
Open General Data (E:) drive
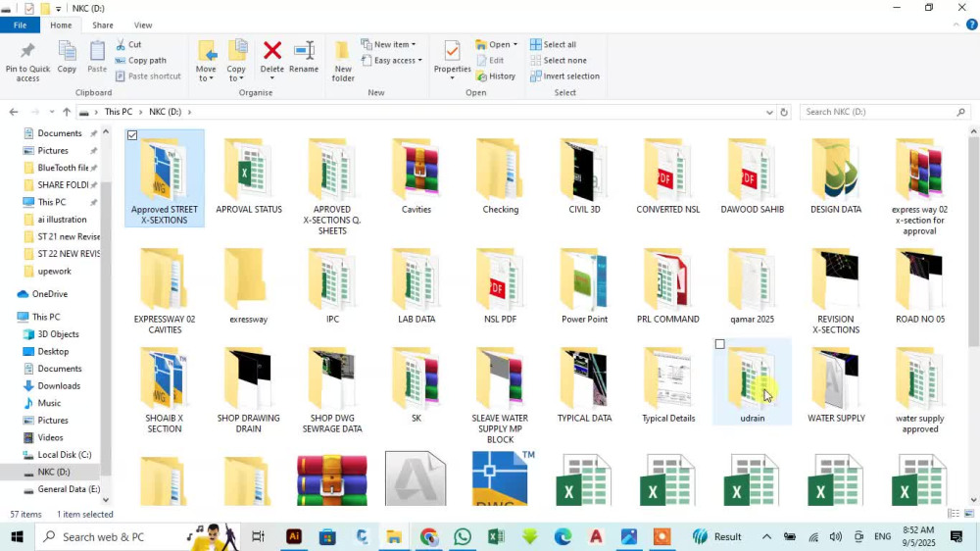pos(69,489)
